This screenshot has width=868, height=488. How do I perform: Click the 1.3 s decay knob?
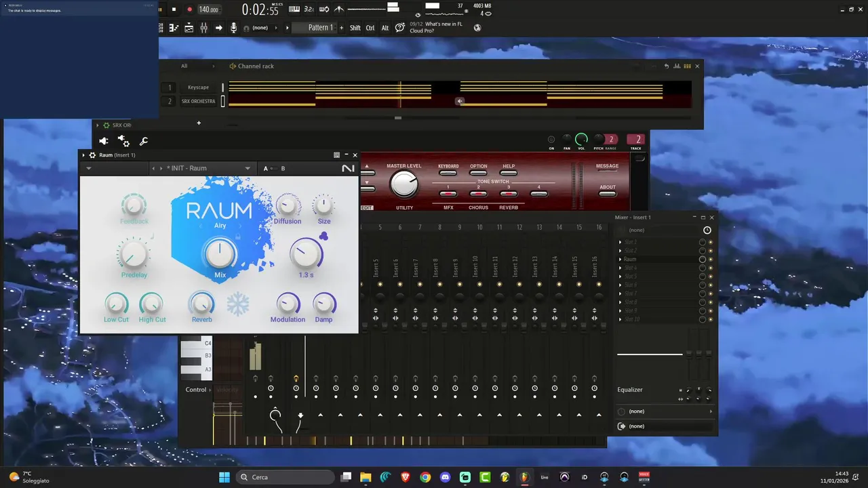pos(307,253)
